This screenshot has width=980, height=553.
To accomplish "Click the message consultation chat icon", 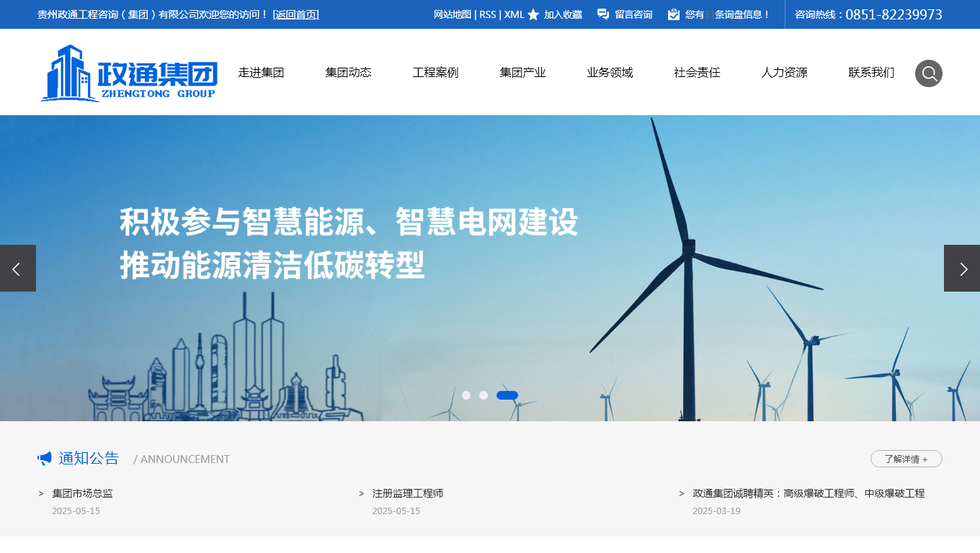I will [x=603, y=14].
